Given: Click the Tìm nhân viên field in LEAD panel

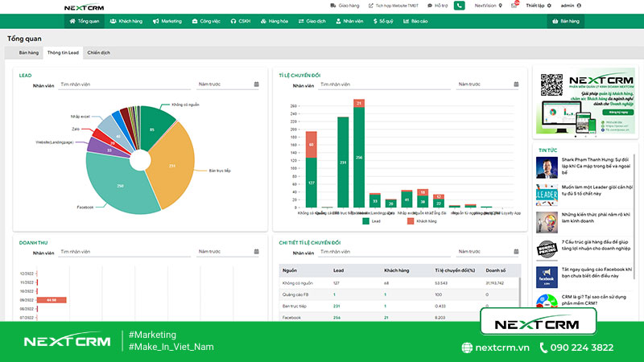Looking at the screenshot, I should (125, 84).
